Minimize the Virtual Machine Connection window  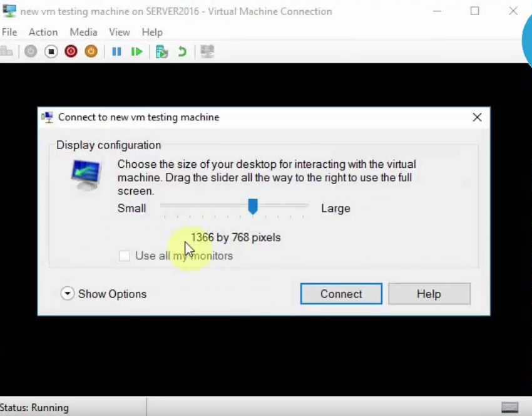coord(437,11)
